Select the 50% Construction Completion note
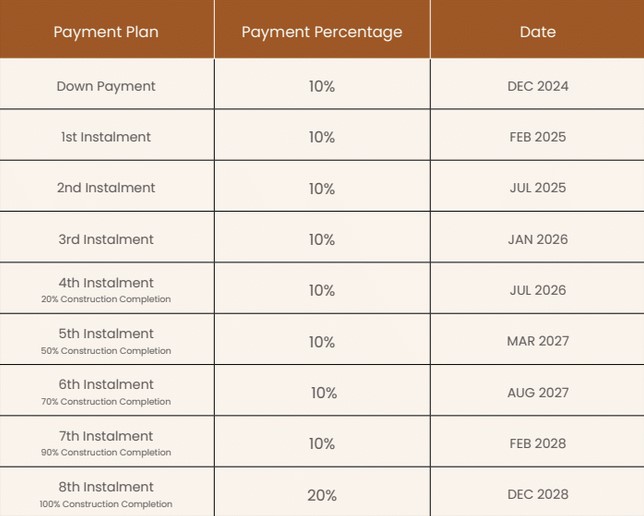The height and width of the screenshot is (516, 644). click(x=106, y=351)
